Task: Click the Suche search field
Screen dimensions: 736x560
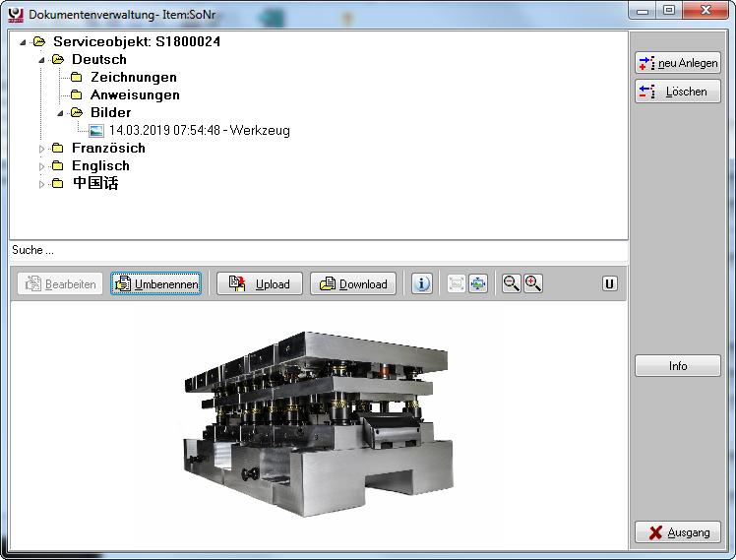Action: click(x=319, y=250)
